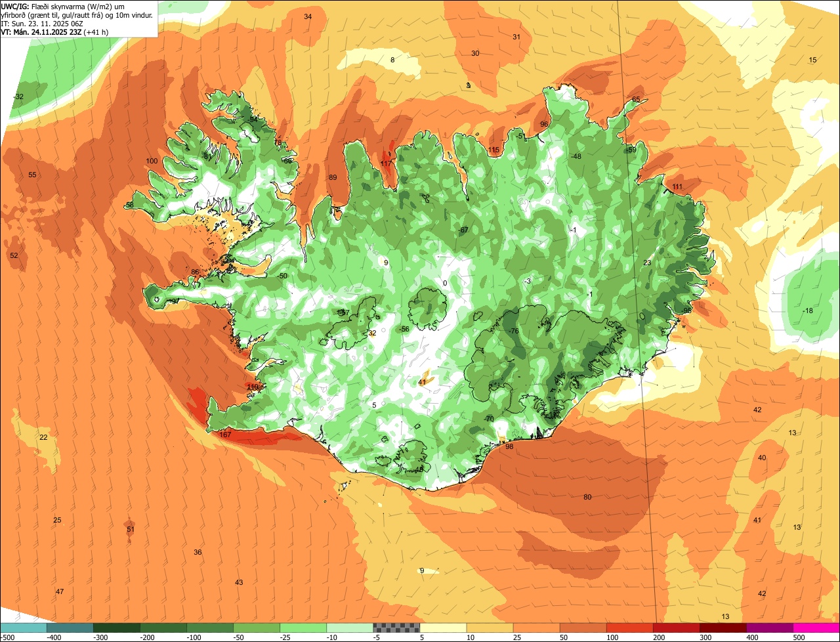Click the value 52 at the left edge

coord(14,255)
